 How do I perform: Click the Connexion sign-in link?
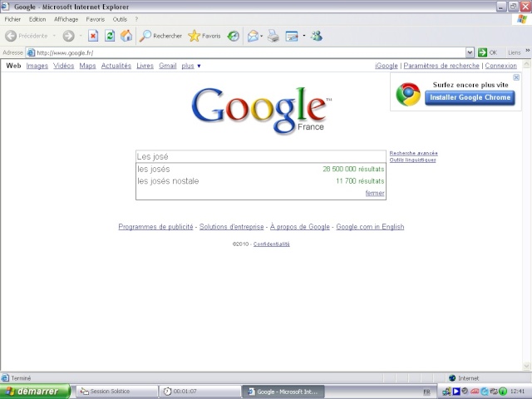[x=500, y=66]
